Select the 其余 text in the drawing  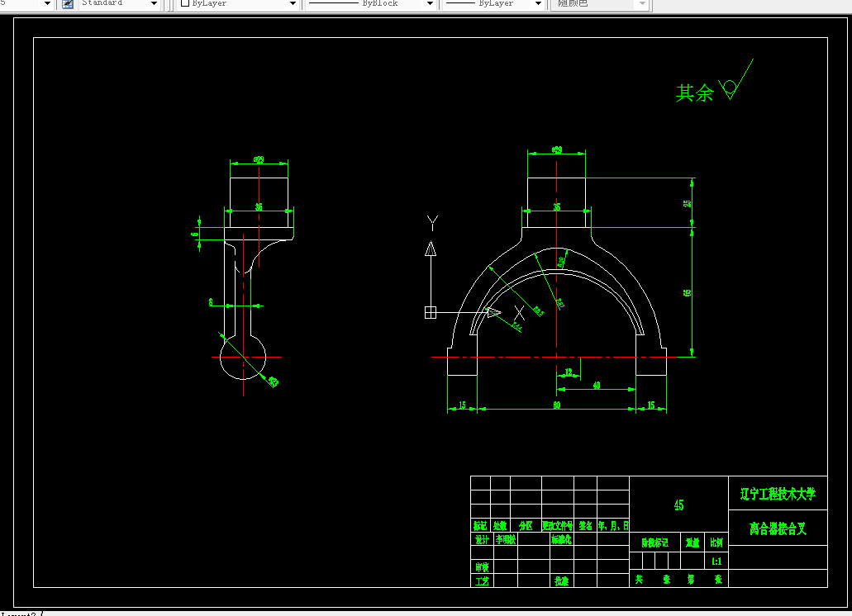pyautogui.click(x=694, y=92)
